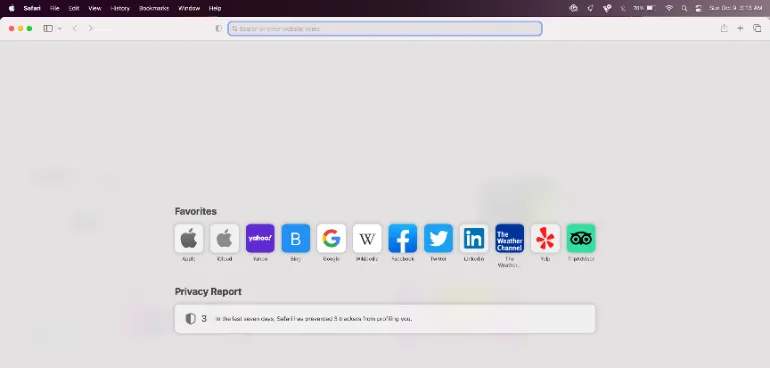Viewport: 770px width, 368px height.
Task: Click the battery status indicator
Action: point(645,8)
